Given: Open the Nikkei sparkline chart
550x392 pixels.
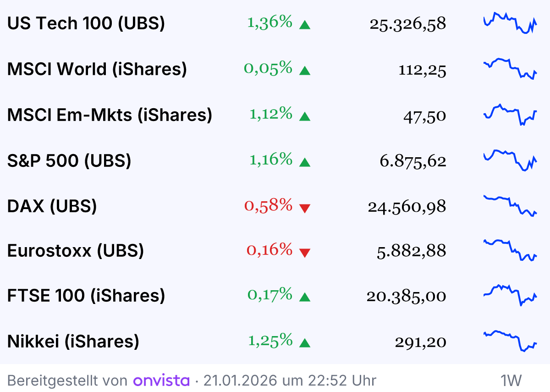Looking at the screenshot, I should point(510,341).
